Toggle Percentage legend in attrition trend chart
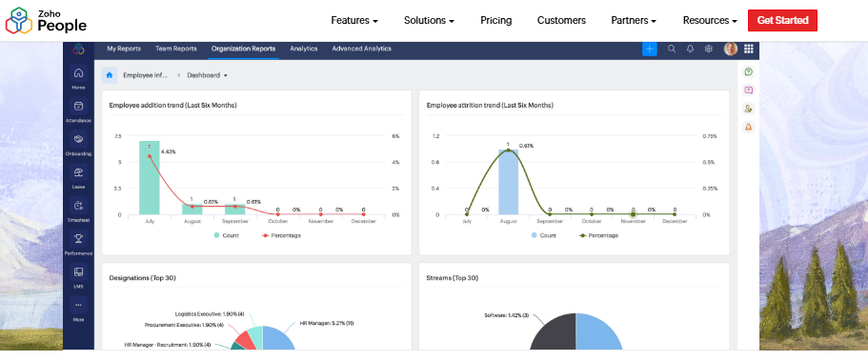Screen dimensions: 868x361 (x=598, y=235)
